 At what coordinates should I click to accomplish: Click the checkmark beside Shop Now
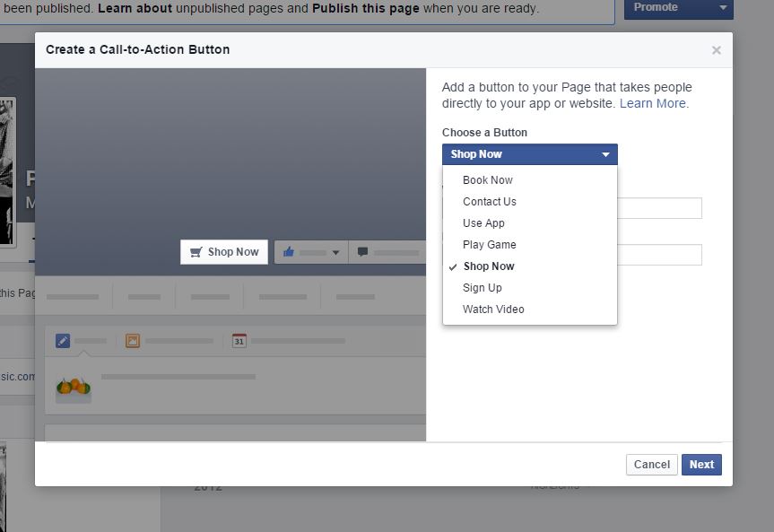[453, 267]
